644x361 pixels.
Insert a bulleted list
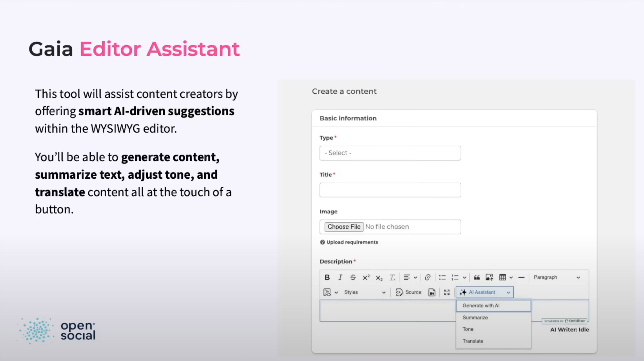point(442,277)
